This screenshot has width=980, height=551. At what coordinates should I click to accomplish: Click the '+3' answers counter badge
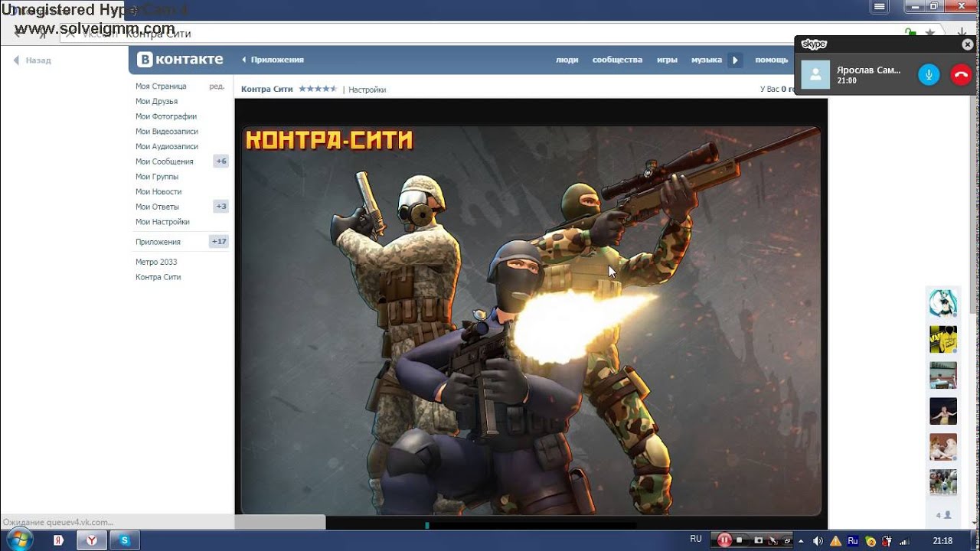(x=221, y=207)
